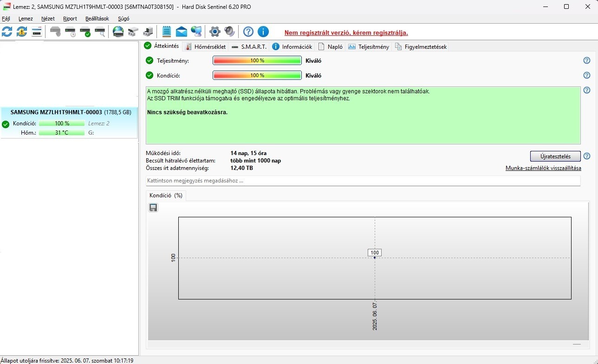598x364 pixels.
Task: Click 'Kiváló' next to Teljesítmény bar
Action: [x=313, y=60]
